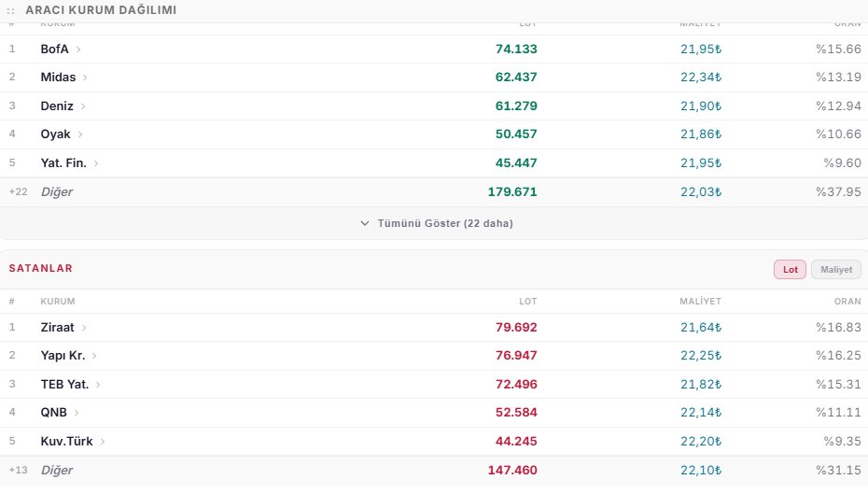
Task: Click Deniz lot value 61.279
Action: click(516, 106)
